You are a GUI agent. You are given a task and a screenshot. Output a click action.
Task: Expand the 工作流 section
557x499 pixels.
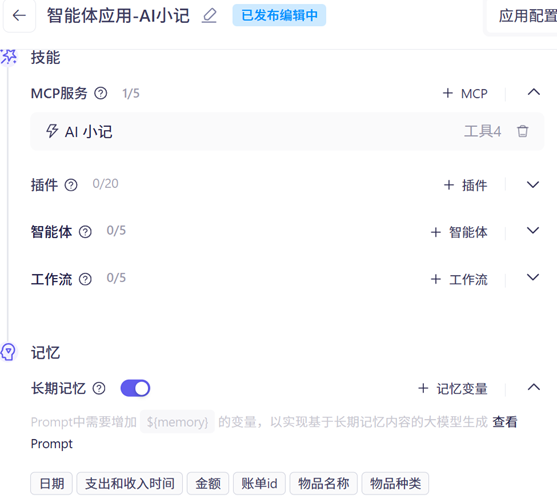pos(533,277)
